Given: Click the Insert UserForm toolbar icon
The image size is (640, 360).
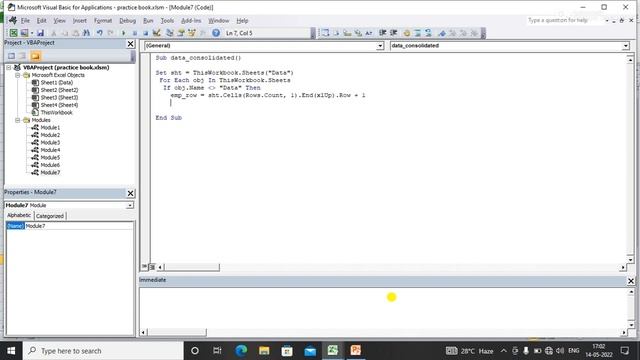Looking at the screenshot, I should click(x=24, y=33).
